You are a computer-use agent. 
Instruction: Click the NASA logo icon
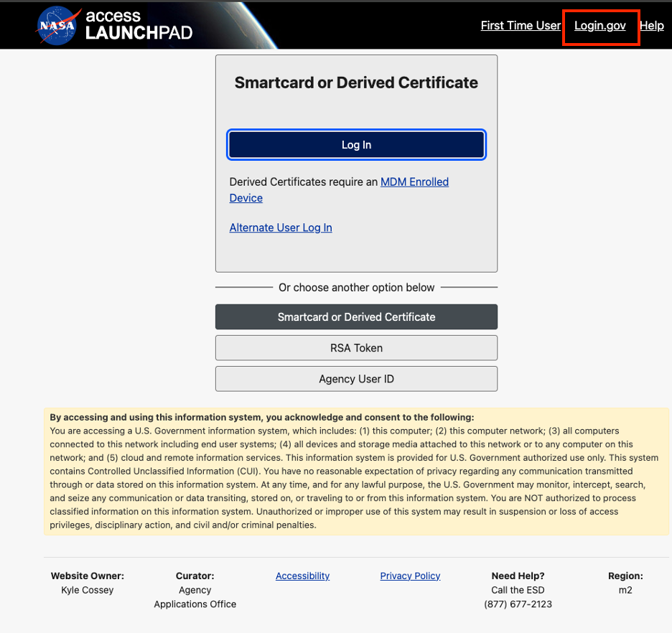tap(57, 26)
